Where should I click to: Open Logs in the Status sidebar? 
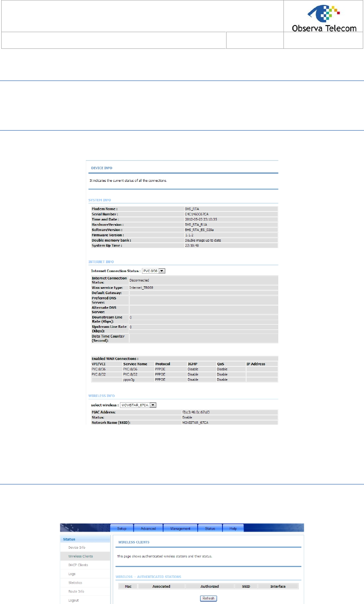coord(72,574)
